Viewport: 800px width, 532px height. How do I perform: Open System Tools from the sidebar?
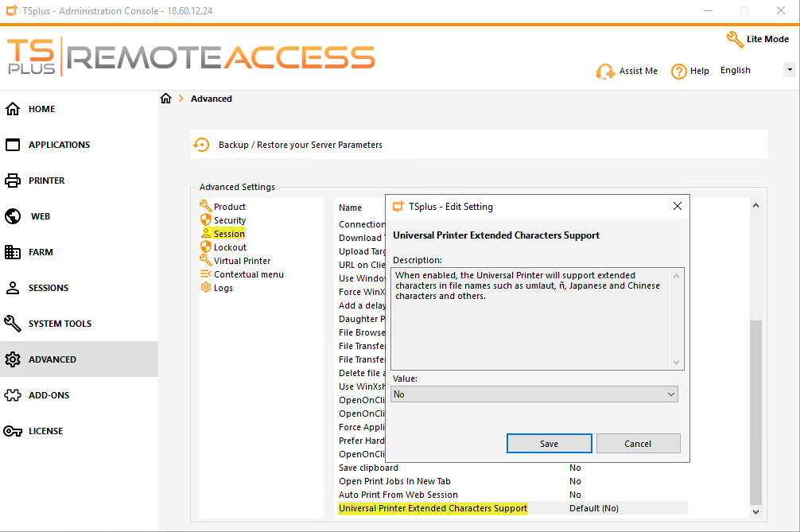click(x=60, y=324)
